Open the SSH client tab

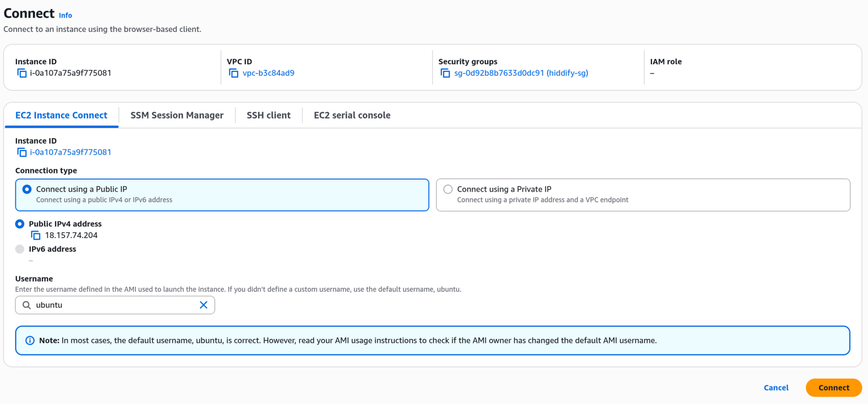pyautogui.click(x=268, y=115)
